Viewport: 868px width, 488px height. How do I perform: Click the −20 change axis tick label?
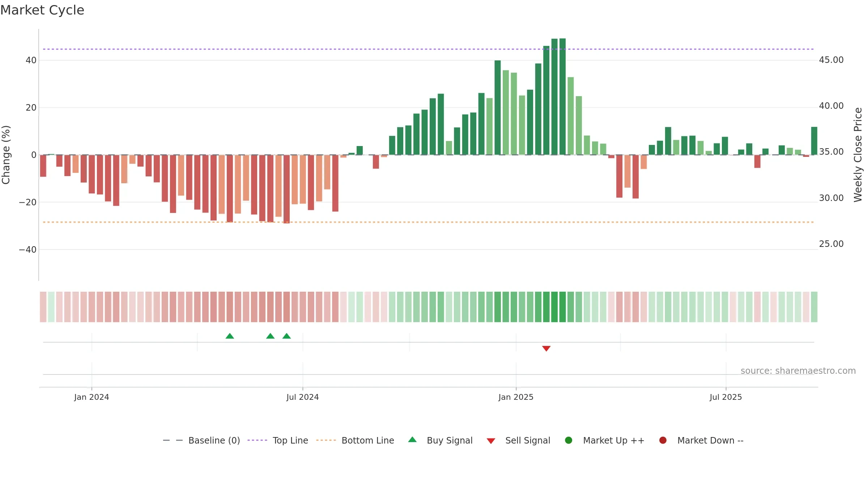point(28,202)
